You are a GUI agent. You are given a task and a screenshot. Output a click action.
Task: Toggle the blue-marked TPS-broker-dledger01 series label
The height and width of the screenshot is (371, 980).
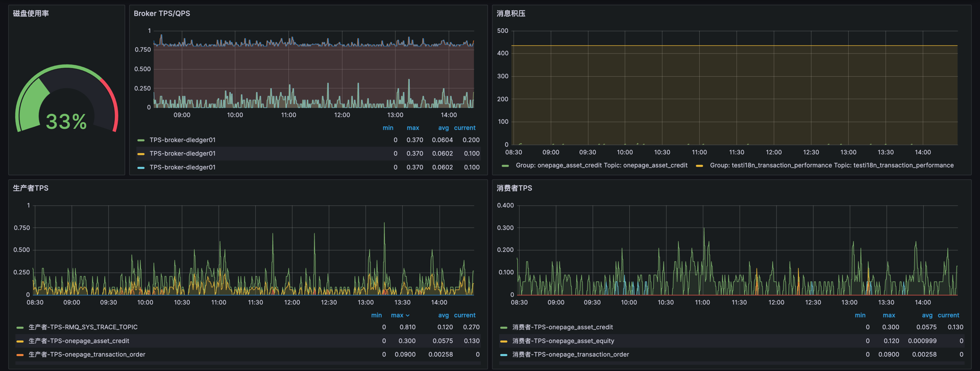[x=182, y=168]
